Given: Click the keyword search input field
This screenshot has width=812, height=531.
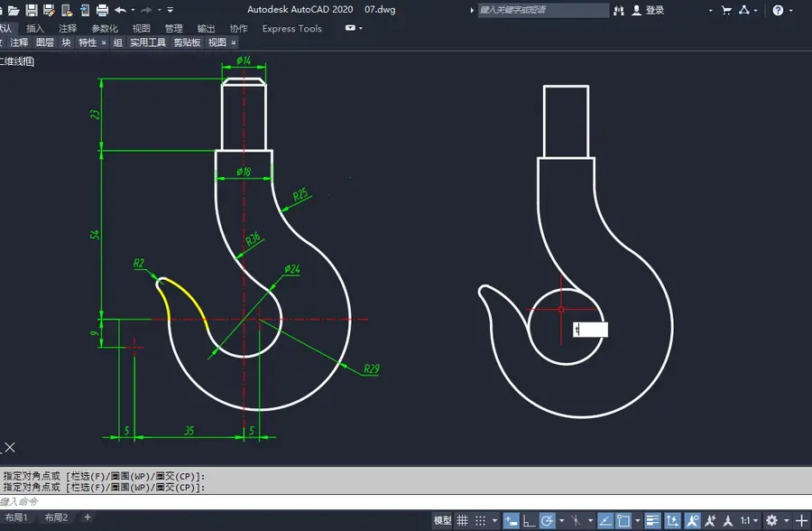Looking at the screenshot, I should (543, 10).
